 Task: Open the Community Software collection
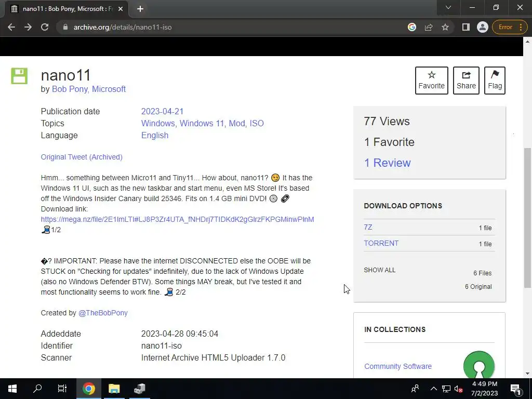click(397, 366)
